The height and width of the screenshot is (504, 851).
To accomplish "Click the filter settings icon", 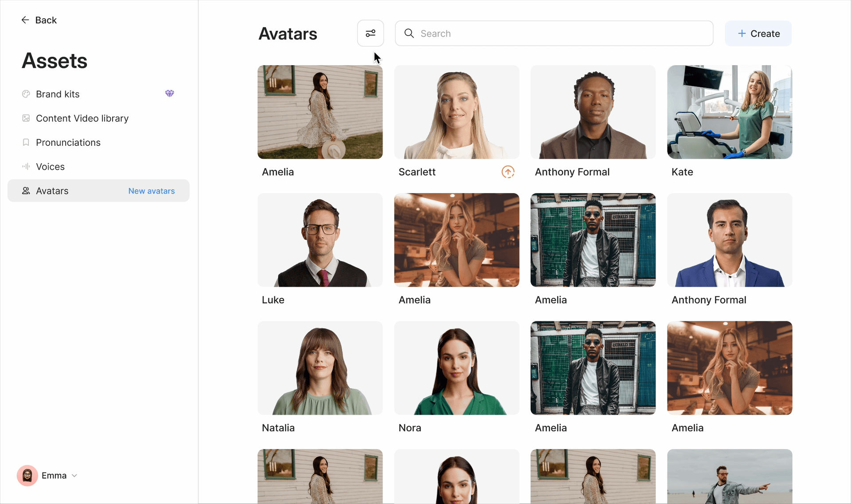I will (x=370, y=33).
